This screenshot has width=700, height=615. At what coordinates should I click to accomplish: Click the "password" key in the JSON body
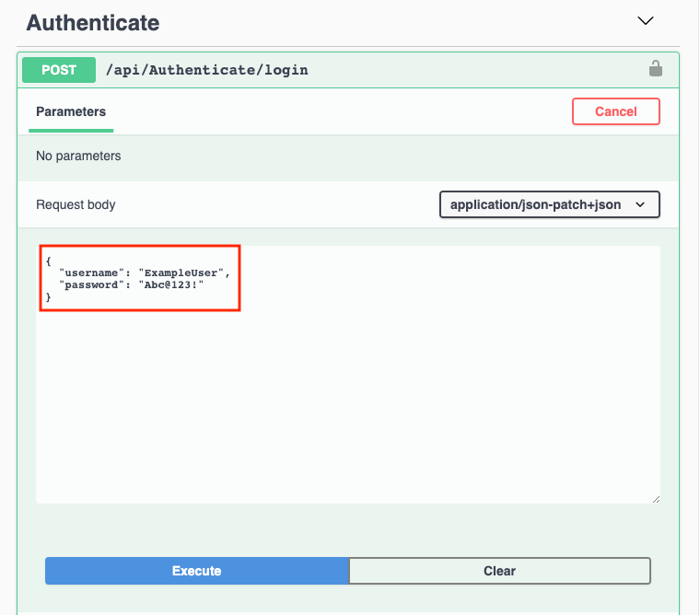[x=92, y=285]
